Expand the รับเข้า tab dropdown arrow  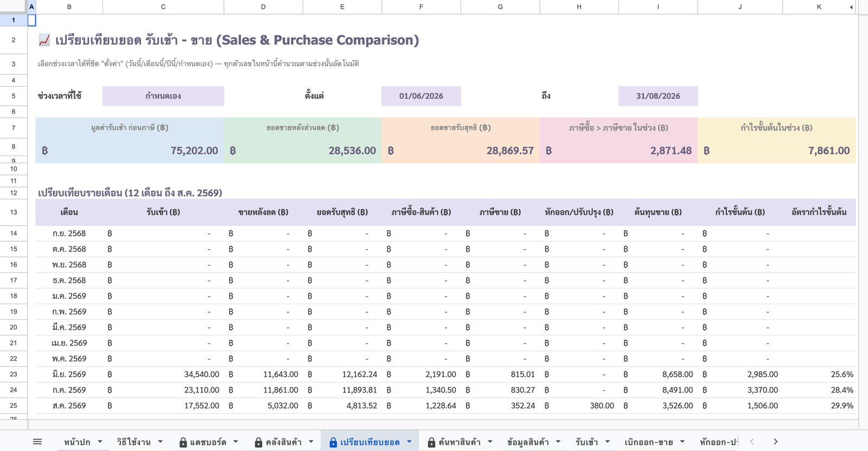[x=608, y=442]
